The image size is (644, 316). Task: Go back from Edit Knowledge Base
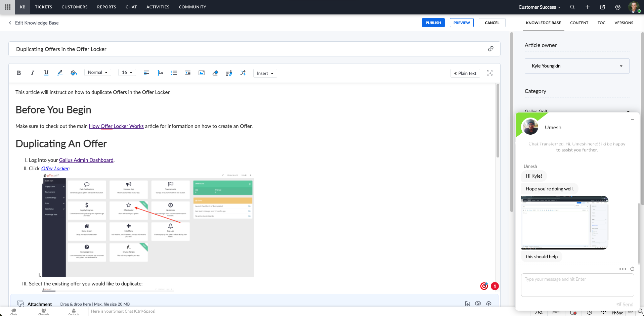tap(10, 23)
